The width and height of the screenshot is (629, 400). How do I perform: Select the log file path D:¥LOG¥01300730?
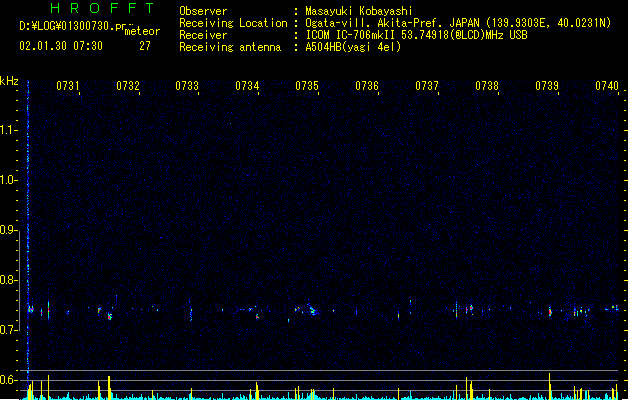coord(67,26)
